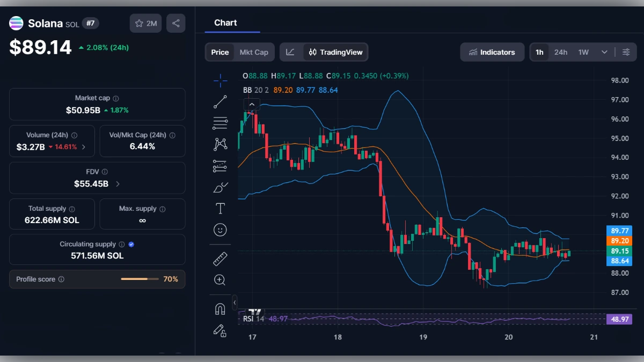Open the Indicators panel
This screenshot has height=362, width=644.
click(492, 52)
